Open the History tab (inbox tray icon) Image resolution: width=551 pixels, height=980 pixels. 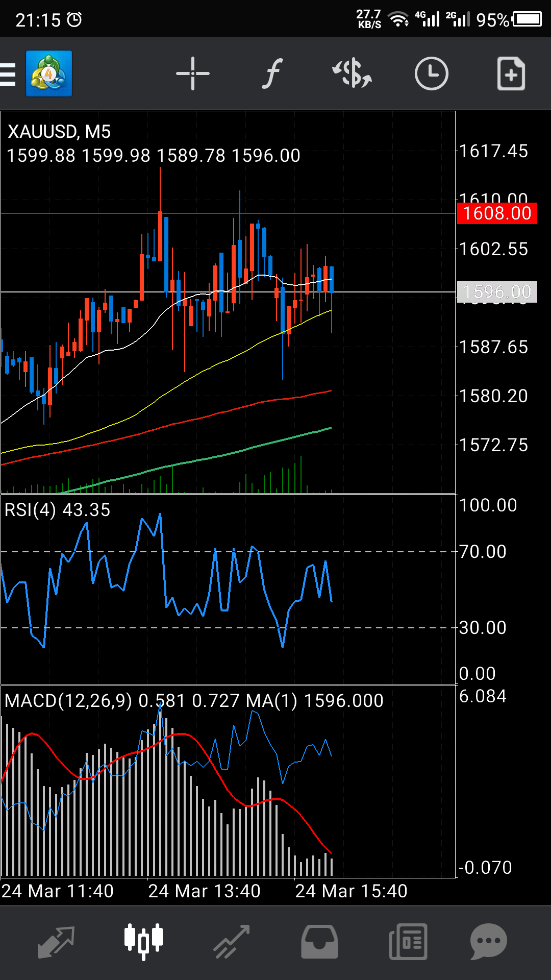(x=319, y=942)
